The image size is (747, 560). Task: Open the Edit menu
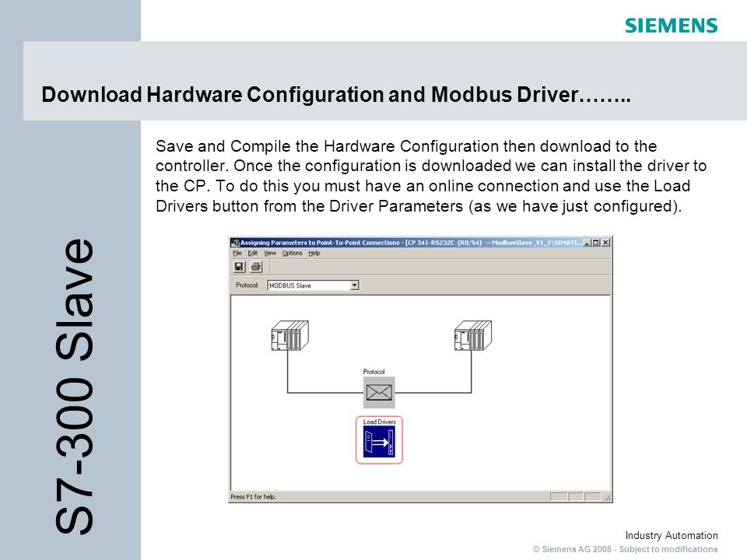[252, 254]
